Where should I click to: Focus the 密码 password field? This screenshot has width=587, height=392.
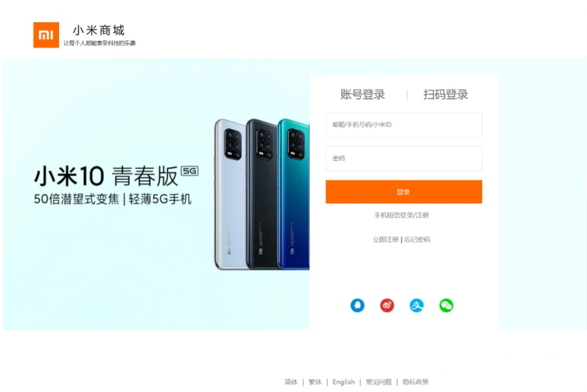click(x=404, y=158)
